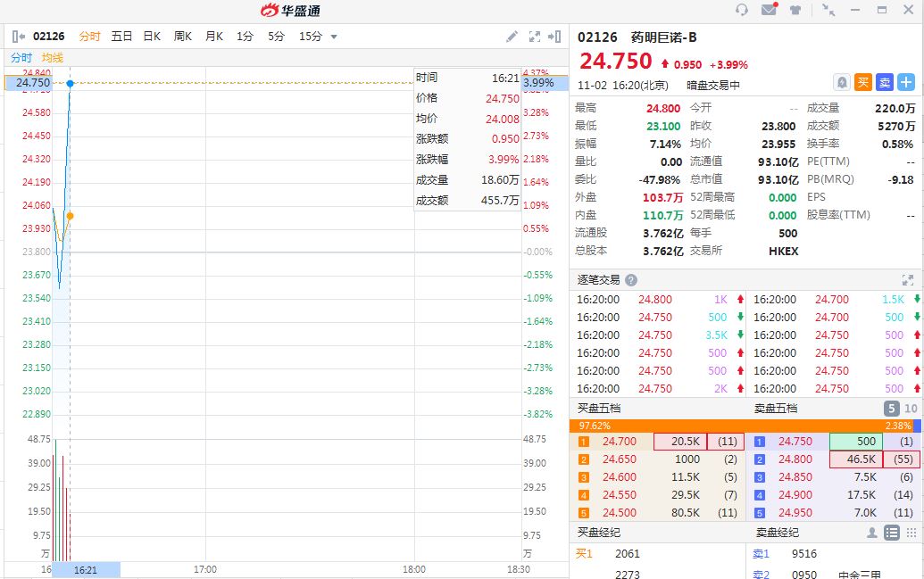924x579 pixels.
Task: Select the 五日 chart tab
Action: tap(121, 37)
